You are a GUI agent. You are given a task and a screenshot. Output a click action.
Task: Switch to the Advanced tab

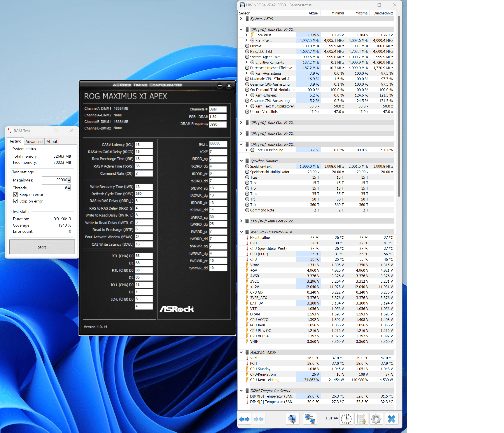pyautogui.click(x=34, y=141)
